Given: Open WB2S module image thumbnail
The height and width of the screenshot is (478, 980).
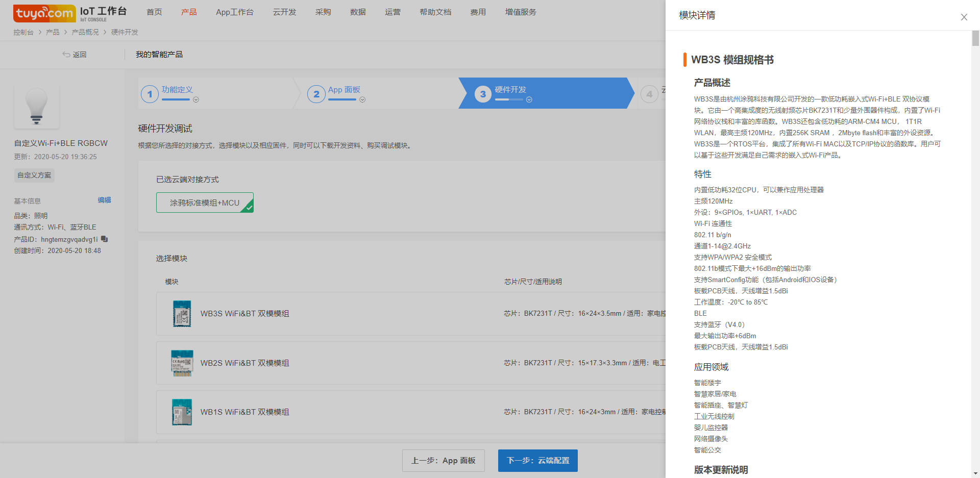Looking at the screenshot, I should point(182,363).
